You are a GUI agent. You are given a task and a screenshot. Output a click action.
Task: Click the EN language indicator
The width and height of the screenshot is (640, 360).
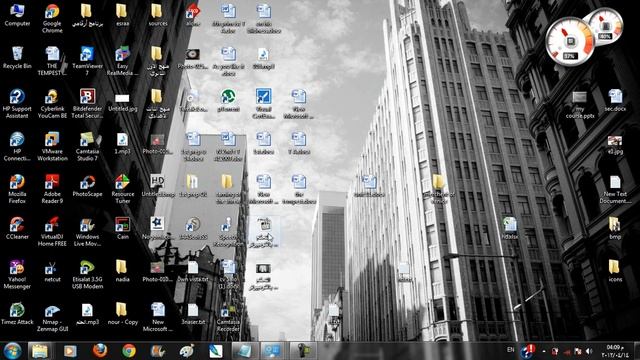point(510,350)
